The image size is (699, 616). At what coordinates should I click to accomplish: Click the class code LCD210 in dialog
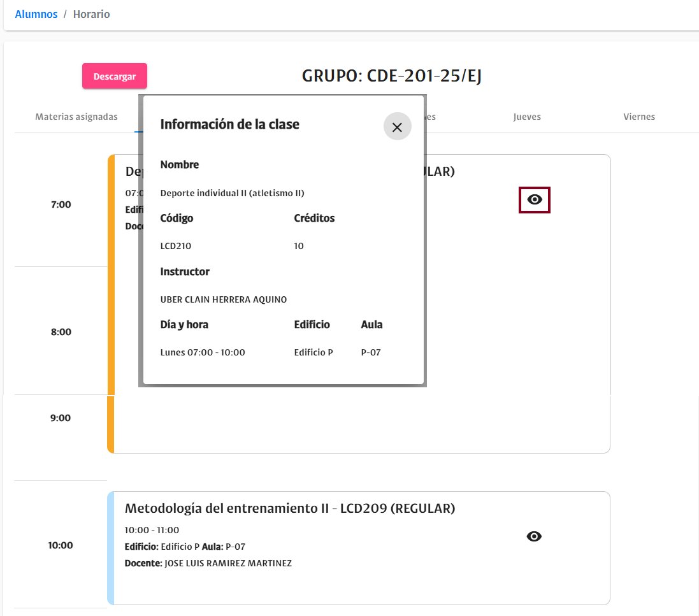click(x=176, y=246)
